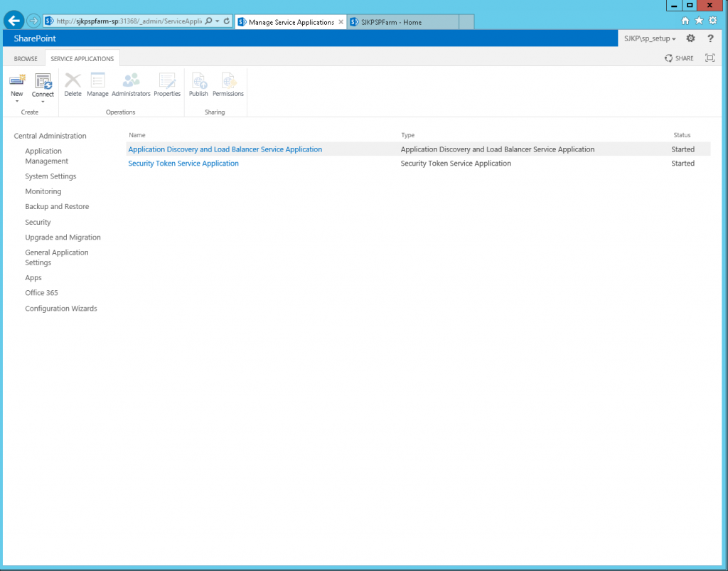Open the SJKP\sp_setup user menu
This screenshot has width=728, height=571.
click(x=649, y=38)
